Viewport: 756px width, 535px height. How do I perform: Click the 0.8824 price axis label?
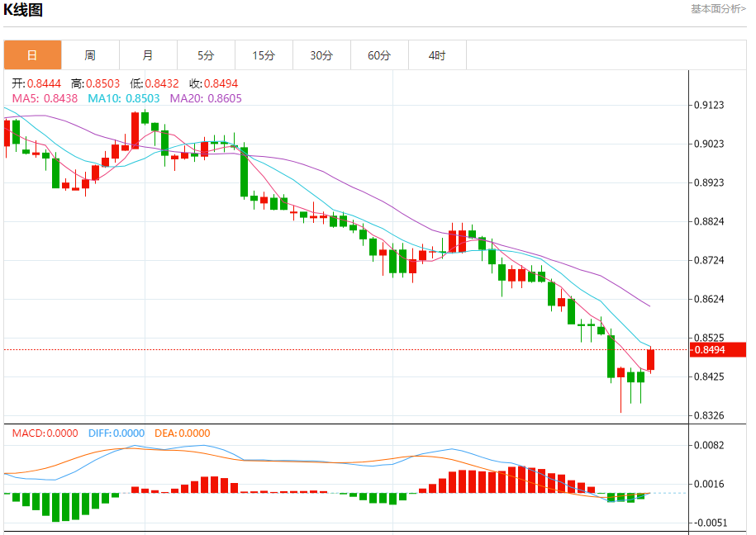coord(709,222)
